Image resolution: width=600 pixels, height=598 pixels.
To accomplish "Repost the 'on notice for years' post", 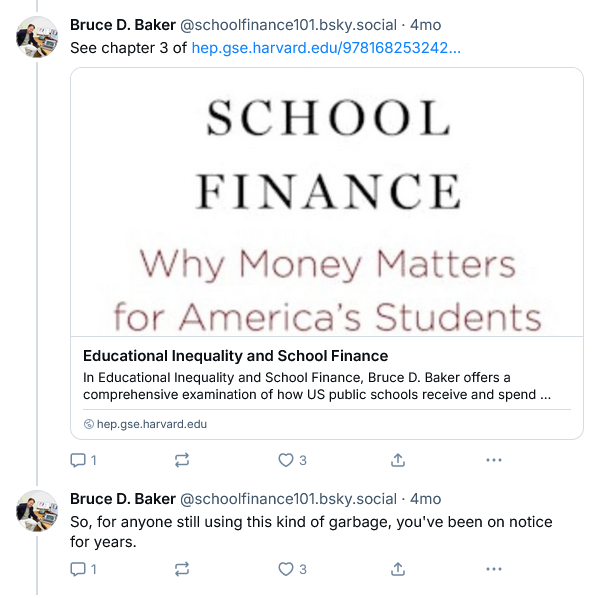I will [182, 569].
